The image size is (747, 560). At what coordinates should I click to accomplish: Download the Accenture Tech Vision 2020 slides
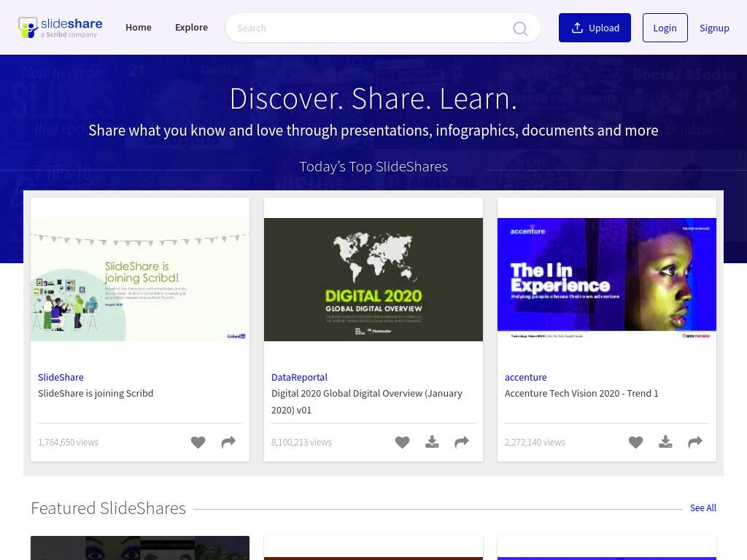pos(665,443)
